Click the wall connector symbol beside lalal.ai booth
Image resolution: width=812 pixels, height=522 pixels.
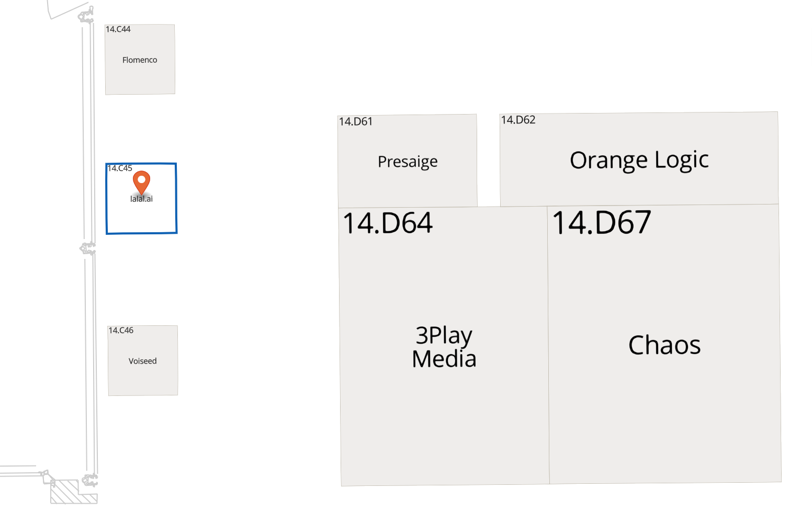click(x=88, y=248)
